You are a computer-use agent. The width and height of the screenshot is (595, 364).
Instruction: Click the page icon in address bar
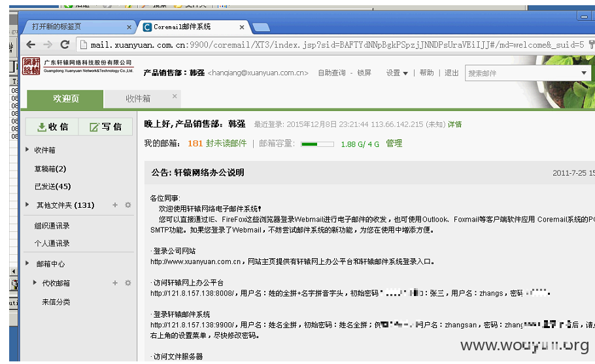click(x=83, y=44)
